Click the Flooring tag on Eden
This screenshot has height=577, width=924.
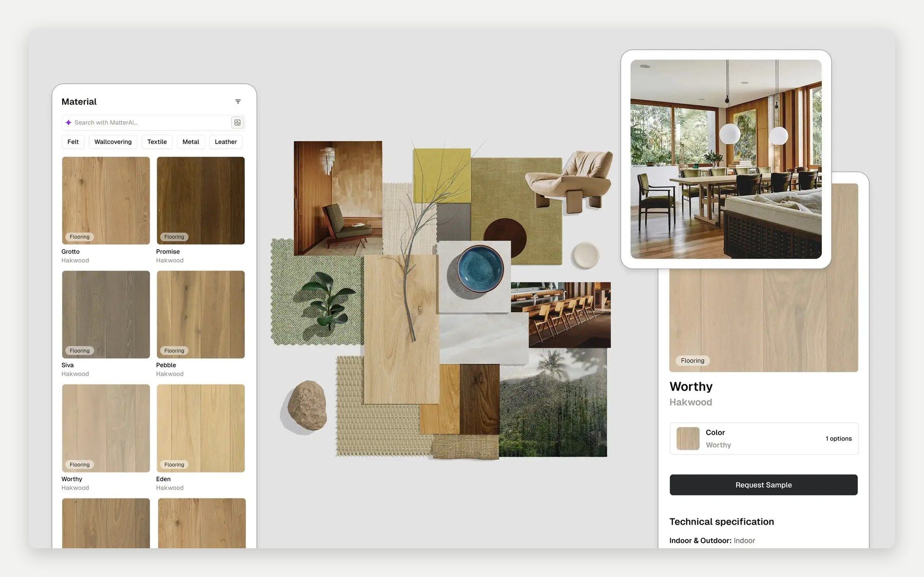click(174, 465)
